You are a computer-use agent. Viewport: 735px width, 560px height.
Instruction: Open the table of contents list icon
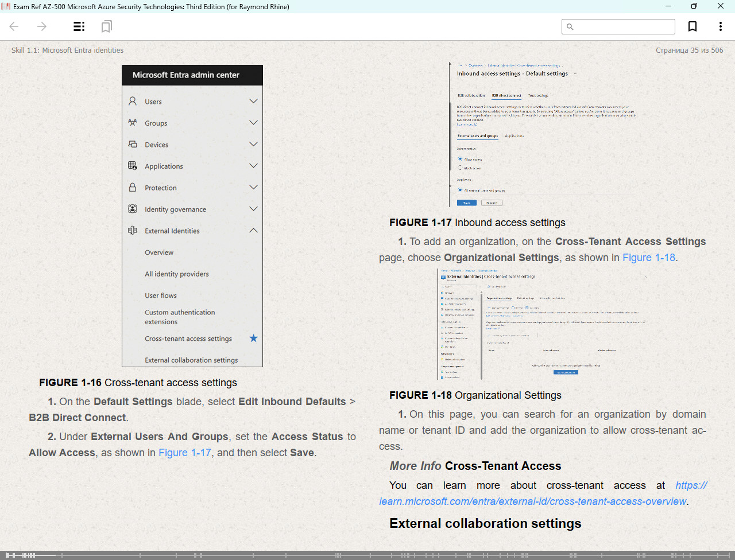pyautogui.click(x=79, y=26)
